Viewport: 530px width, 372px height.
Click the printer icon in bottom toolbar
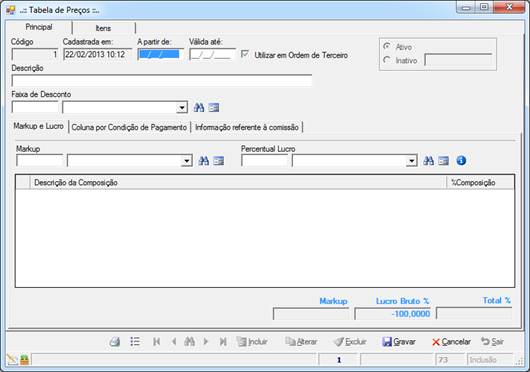[115, 342]
